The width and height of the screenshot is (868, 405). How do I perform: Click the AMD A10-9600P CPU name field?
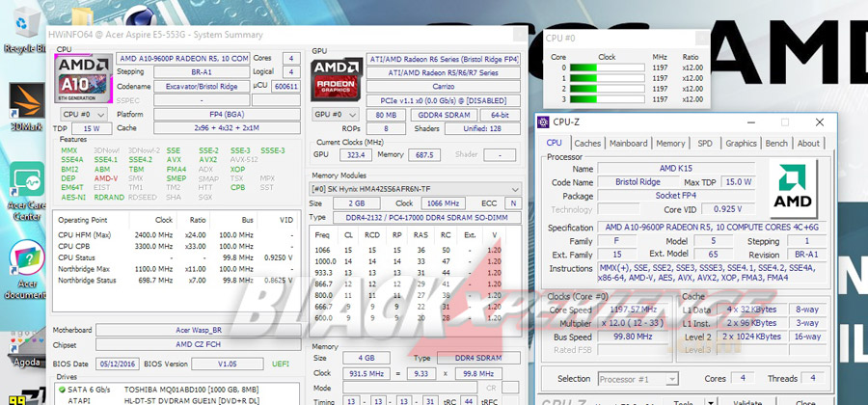[x=182, y=58]
